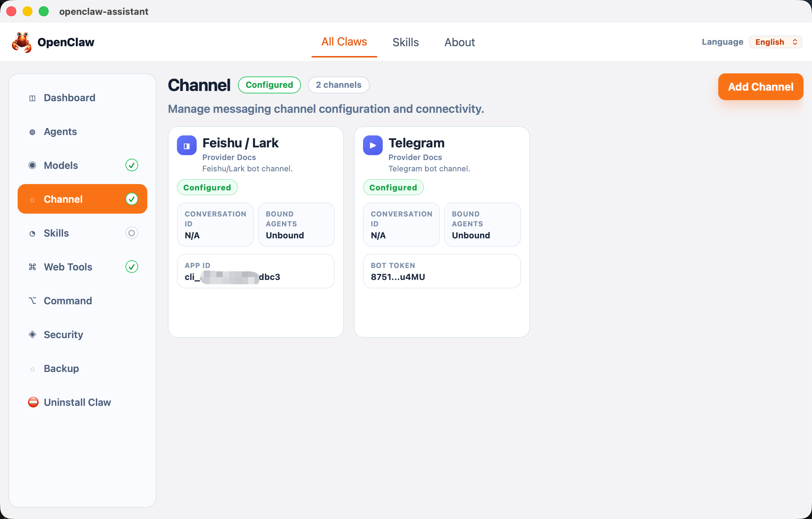
Task: Switch to the Skills top tab
Action: coord(406,42)
